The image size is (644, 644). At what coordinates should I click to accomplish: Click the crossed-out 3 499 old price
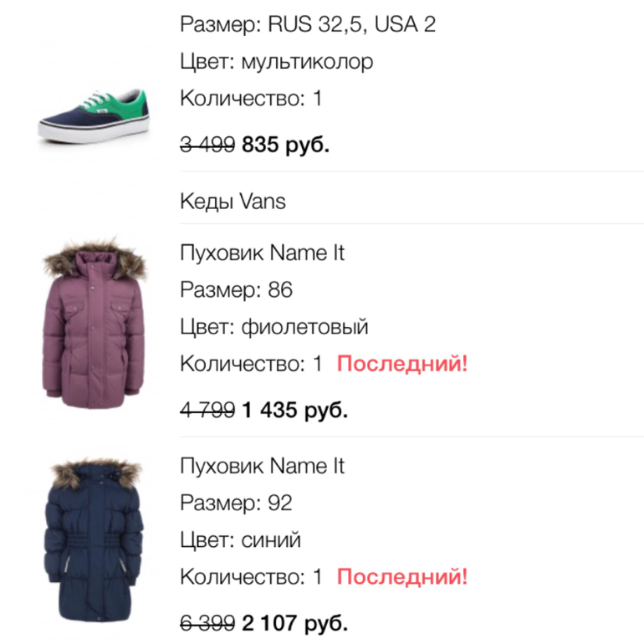coord(207,145)
